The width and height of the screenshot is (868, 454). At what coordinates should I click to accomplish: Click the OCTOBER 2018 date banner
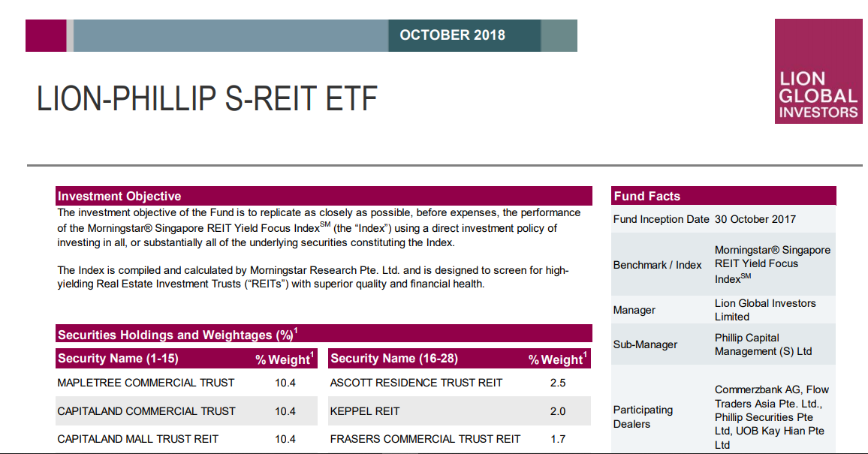452,35
